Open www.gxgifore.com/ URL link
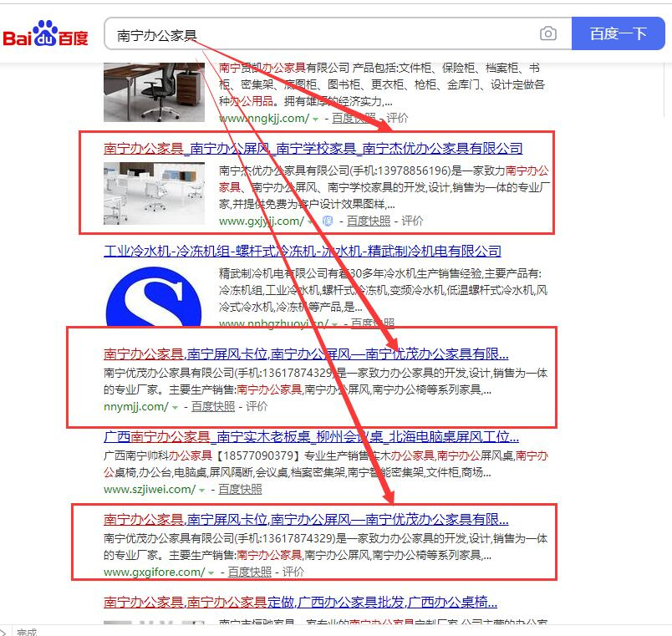Viewport: 672px width, 636px height. coord(155,572)
